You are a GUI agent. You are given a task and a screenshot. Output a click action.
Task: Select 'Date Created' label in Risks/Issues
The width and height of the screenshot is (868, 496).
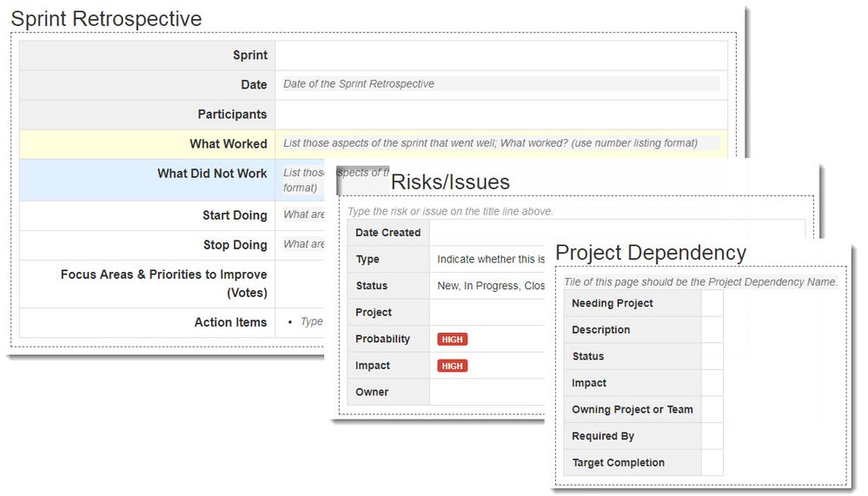pos(388,233)
